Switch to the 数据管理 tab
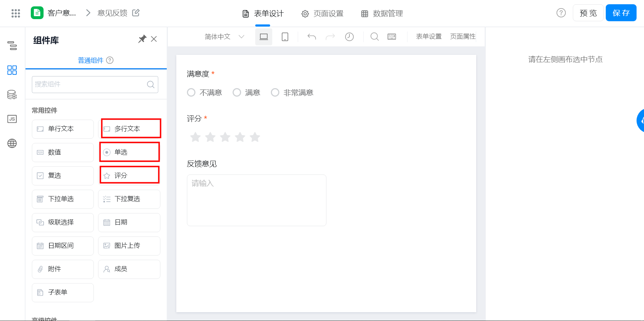The image size is (644, 321). pyautogui.click(x=382, y=13)
